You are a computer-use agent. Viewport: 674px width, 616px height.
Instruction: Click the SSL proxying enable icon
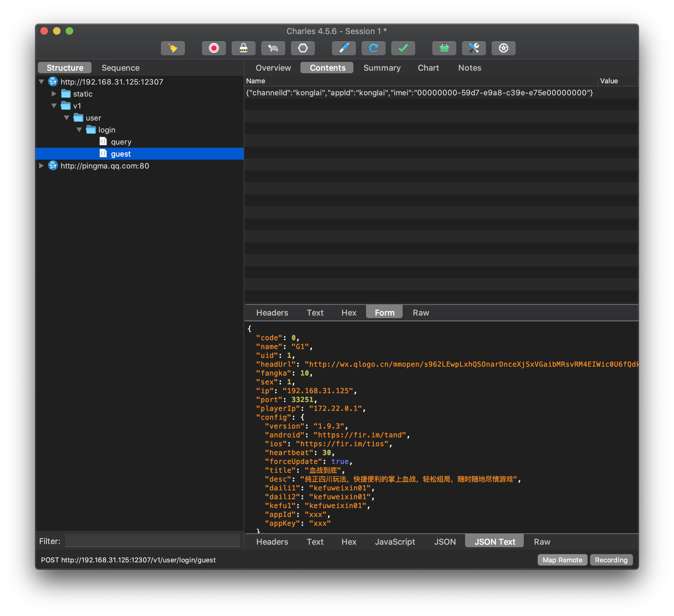coord(244,48)
